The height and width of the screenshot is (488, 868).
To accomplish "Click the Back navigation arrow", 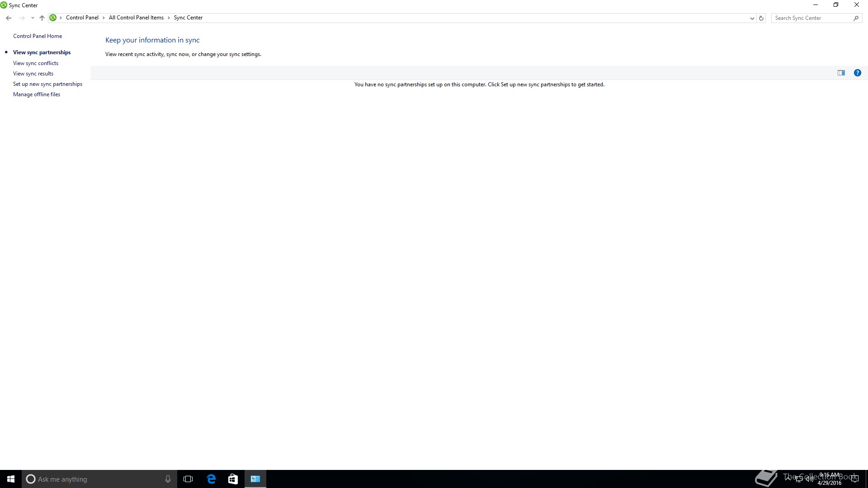I will (9, 18).
